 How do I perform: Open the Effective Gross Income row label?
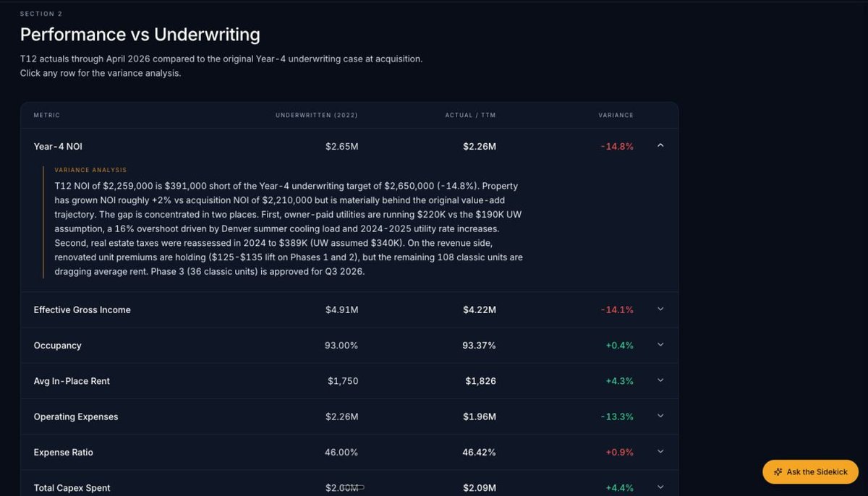[82, 310]
